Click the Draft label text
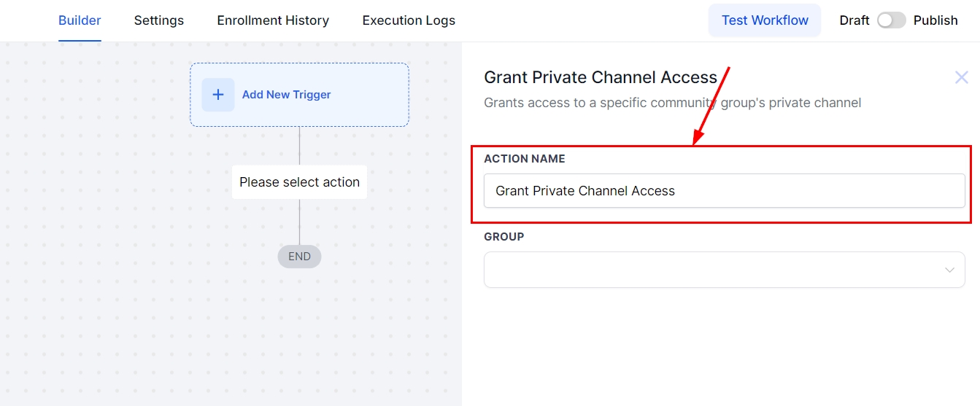The width and height of the screenshot is (980, 406). click(x=854, y=20)
